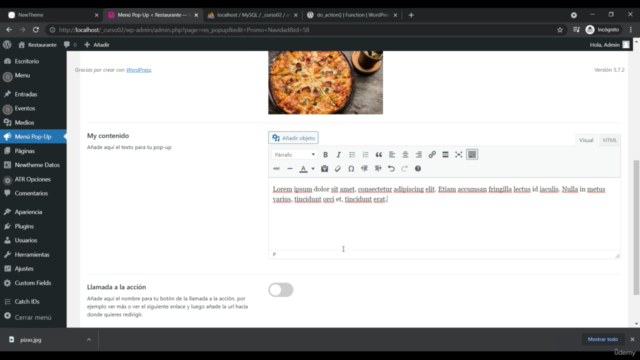Insert a numbered list
The height and width of the screenshot is (360, 640).
coord(365,155)
